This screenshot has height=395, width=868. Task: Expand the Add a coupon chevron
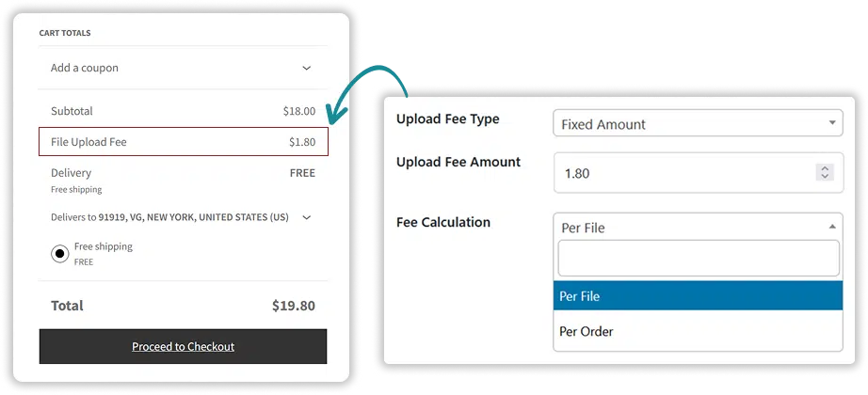[x=306, y=68]
